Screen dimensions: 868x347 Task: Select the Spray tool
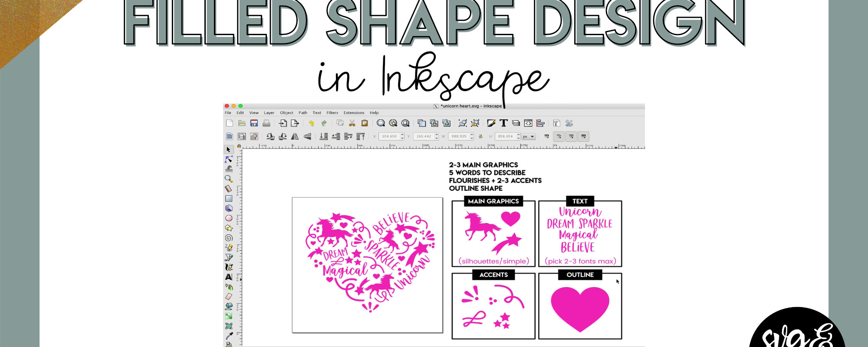click(229, 287)
